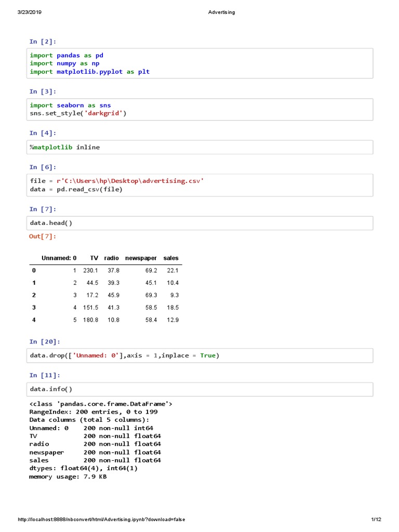
Task: Click the newspaper column header
Action: [x=141, y=258]
